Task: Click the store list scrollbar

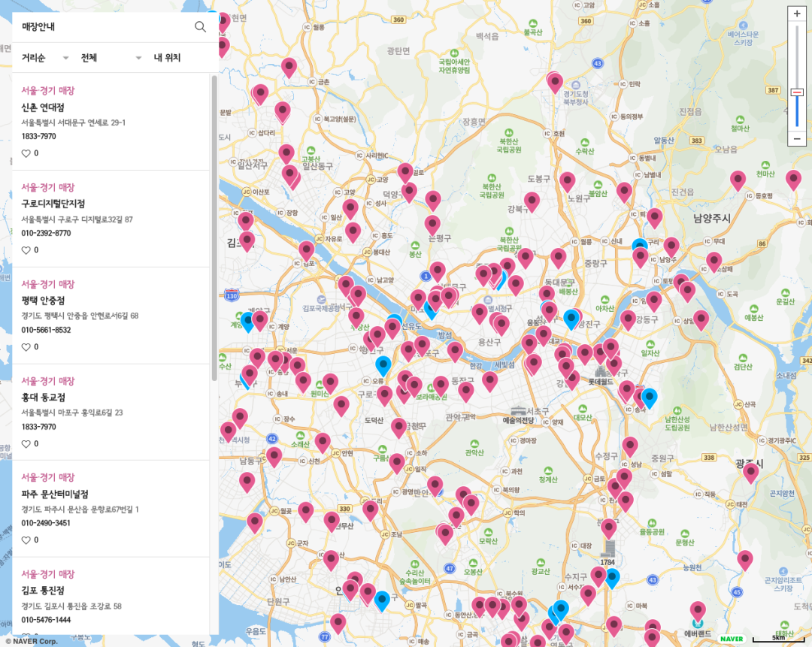Action: point(214,225)
